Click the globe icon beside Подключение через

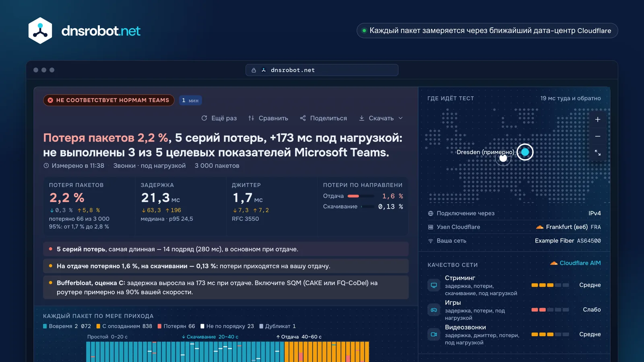click(x=431, y=214)
